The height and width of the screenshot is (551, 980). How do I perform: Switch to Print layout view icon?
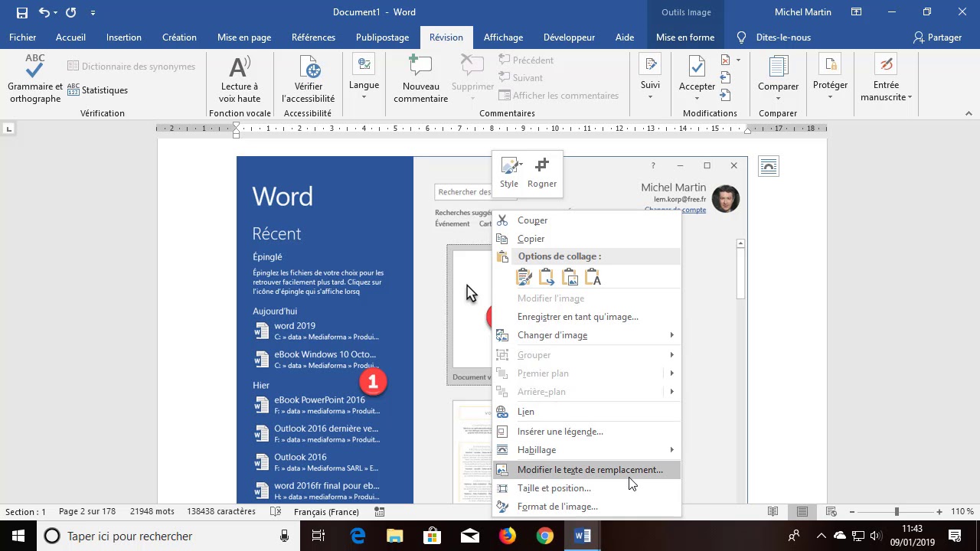click(802, 512)
